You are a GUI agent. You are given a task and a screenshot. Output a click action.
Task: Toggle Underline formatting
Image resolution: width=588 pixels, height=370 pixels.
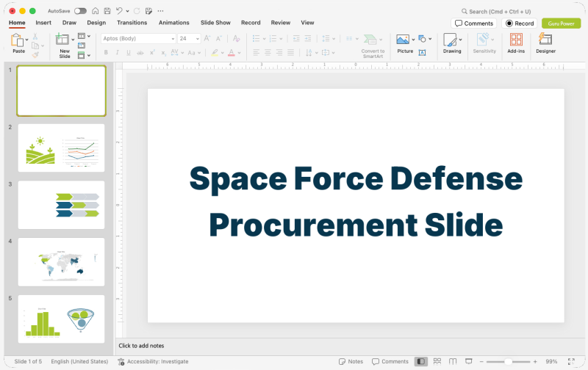(129, 53)
